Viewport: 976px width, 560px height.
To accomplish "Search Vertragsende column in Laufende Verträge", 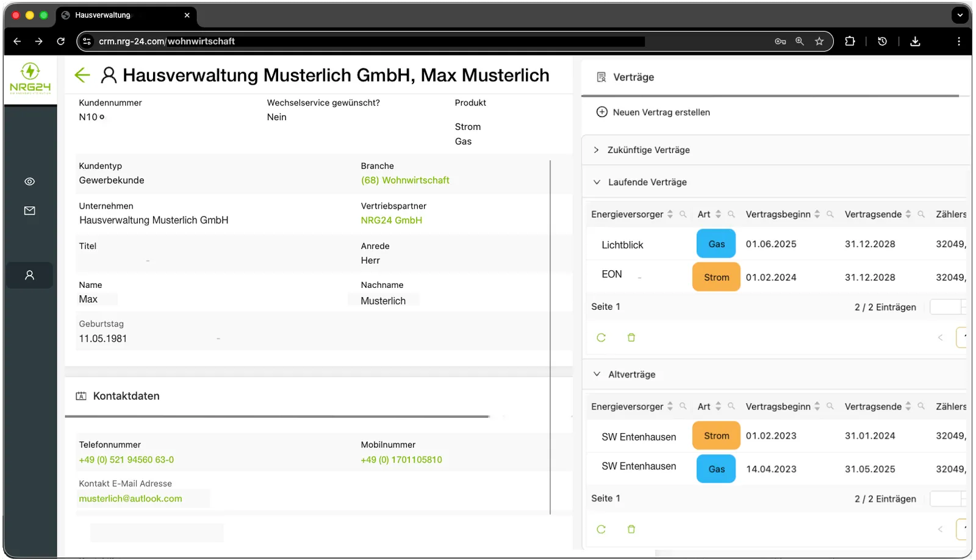I will (921, 214).
